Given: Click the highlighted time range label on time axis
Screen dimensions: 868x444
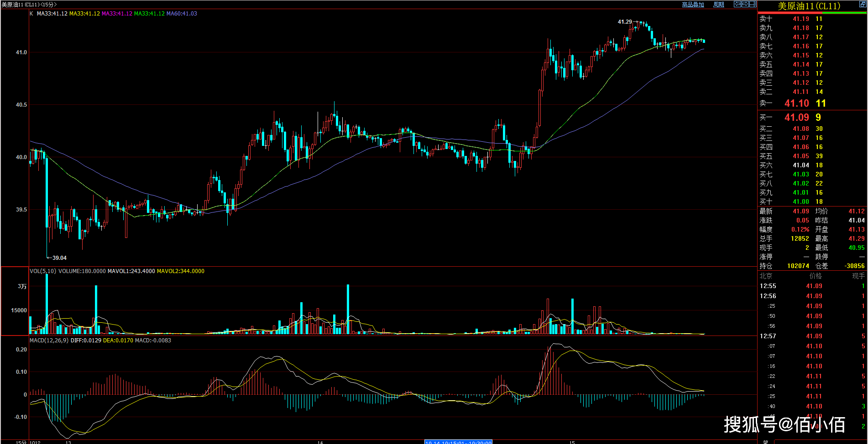Looking at the screenshot, I should 458,442.
